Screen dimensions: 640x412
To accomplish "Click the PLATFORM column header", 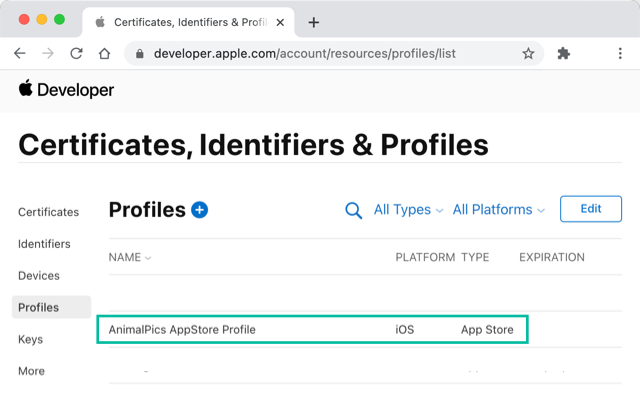I will coord(425,257).
